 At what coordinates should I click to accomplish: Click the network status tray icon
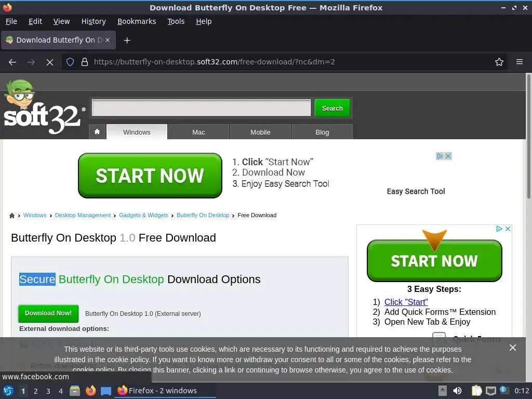pyautogui.click(x=490, y=391)
